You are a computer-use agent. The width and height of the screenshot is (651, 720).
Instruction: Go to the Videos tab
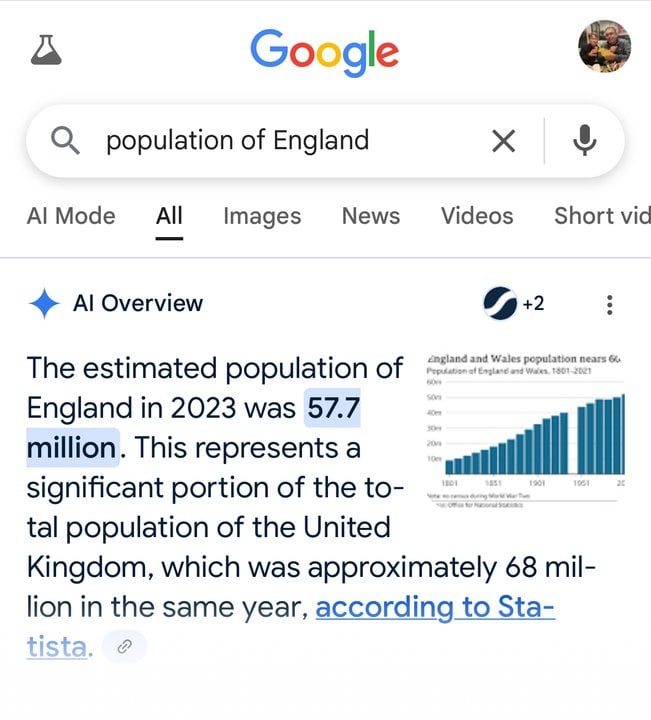[477, 216]
